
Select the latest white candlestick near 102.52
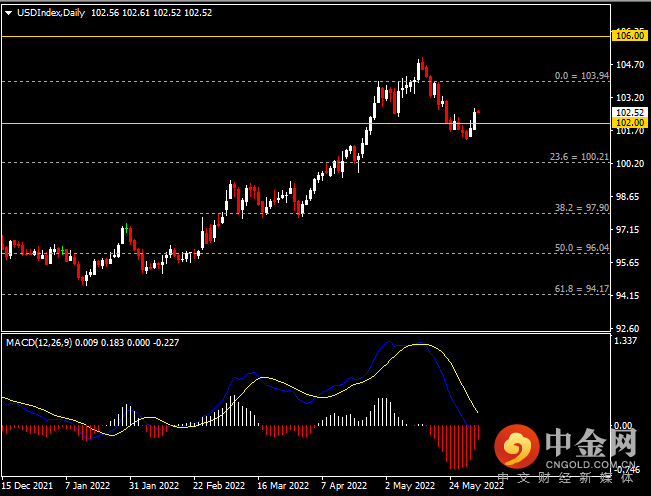pos(475,120)
